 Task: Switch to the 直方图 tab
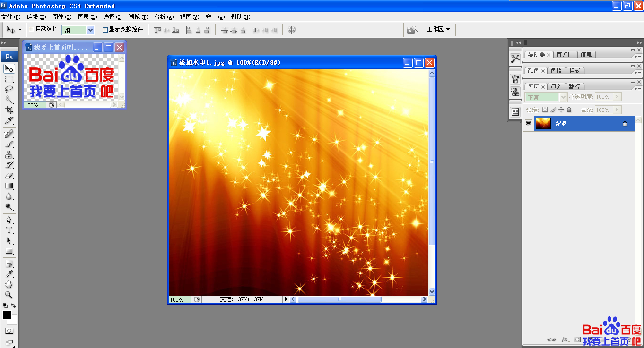pos(565,55)
